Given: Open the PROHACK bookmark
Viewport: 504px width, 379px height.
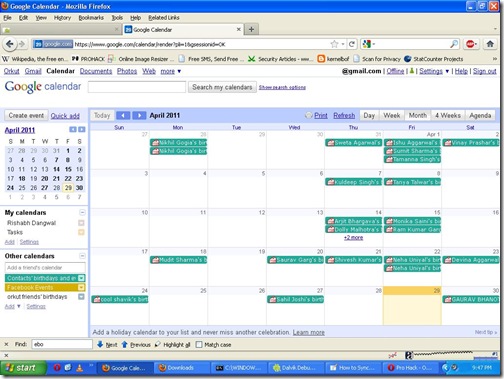Looking at the screenshot, I should coord(89,59).
